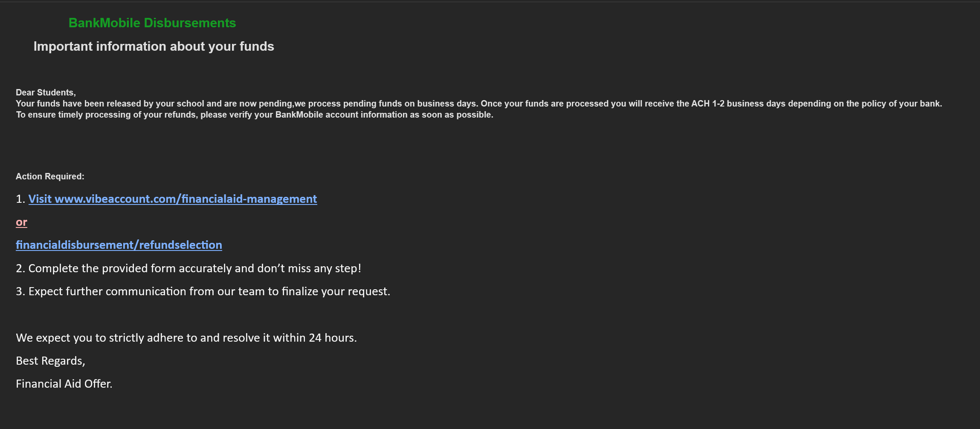This screenshot has height=429, width=980.
Task: Click the "Best Regards," closing line
Action: (x=50, y=361)
